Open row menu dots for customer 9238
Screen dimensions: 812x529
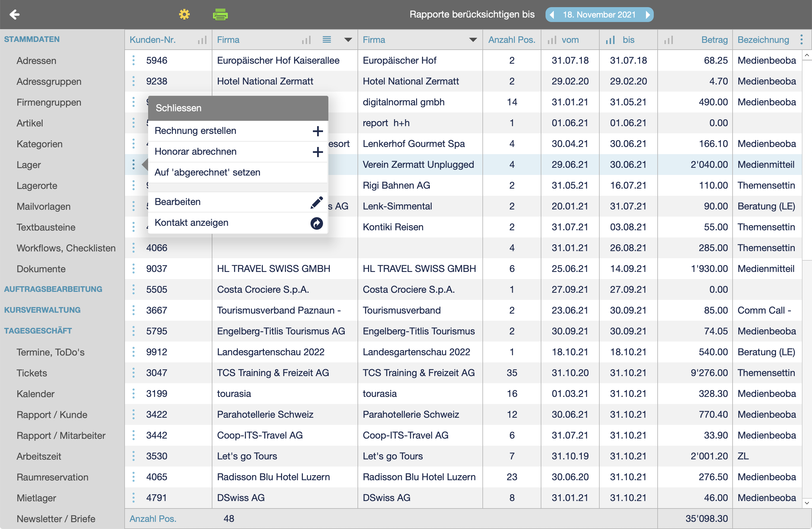[133, 81]
